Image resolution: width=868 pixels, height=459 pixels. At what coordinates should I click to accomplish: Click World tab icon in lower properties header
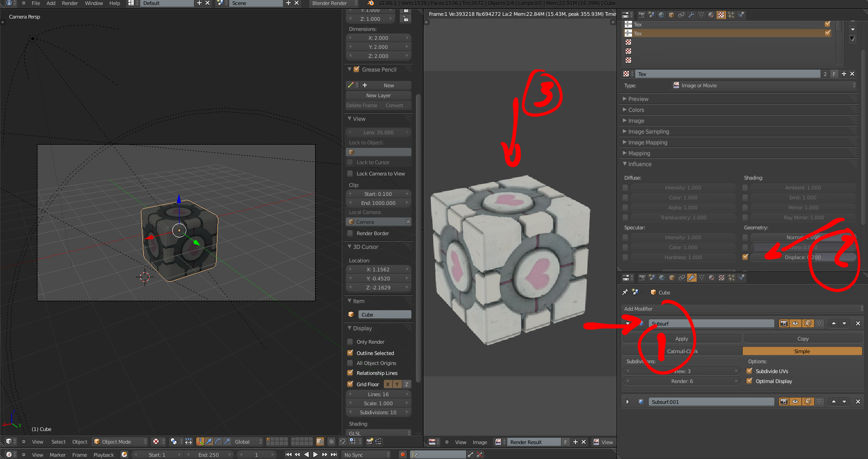(662, 278)
